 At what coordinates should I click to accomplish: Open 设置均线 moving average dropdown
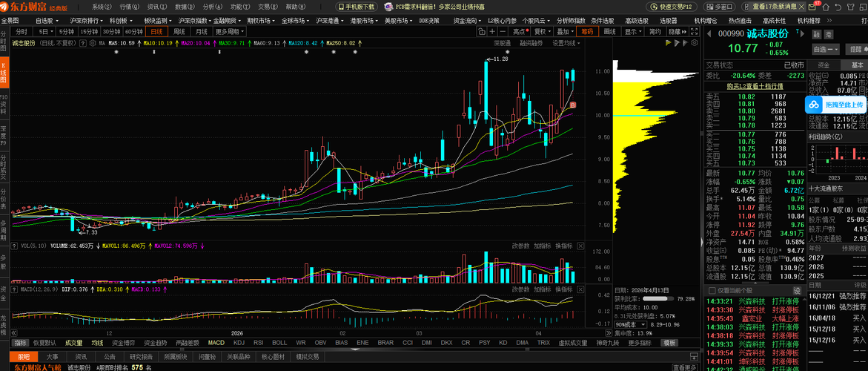click(566, 42)
